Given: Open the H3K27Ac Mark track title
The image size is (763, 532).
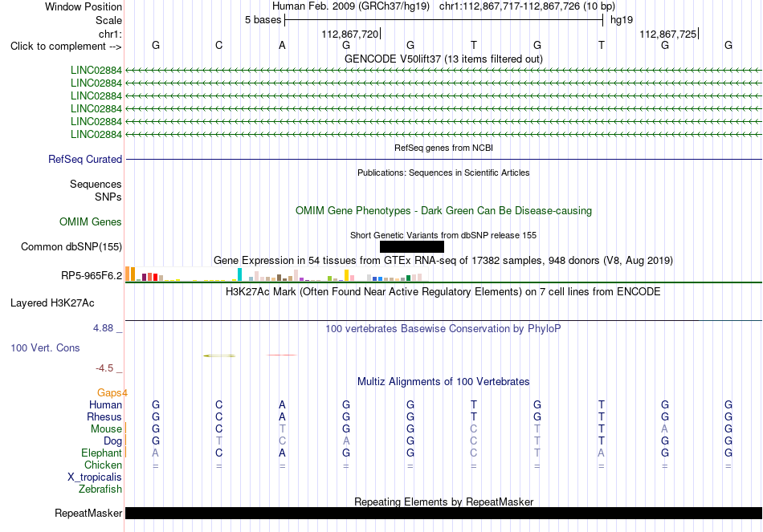Looking at the screenshot, I should (x=443, y=292).
